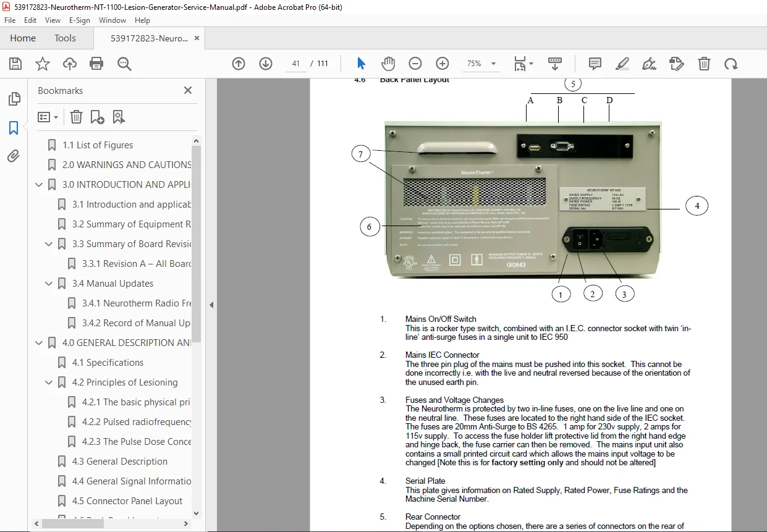Open 4.2.2 Pulsed radiofrequency bookmark
Screen dimensions: 767x532
pos(137,422)
